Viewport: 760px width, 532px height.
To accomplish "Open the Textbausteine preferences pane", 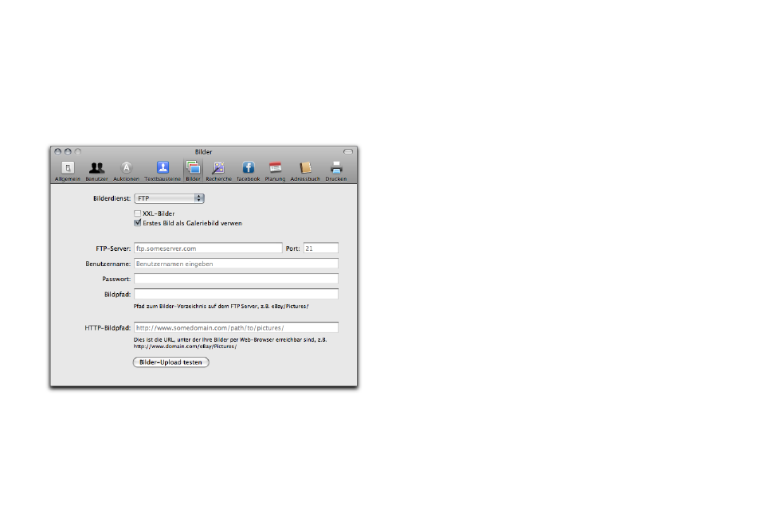I will tap(163, 171).
